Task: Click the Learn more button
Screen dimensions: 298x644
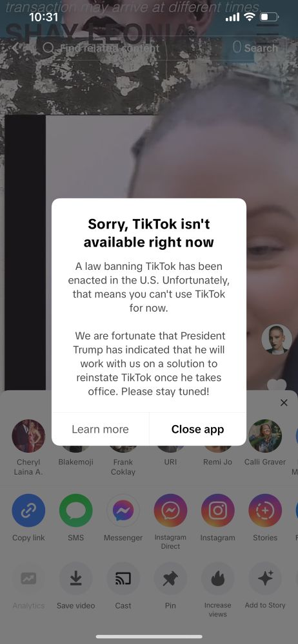Action: click(100, 429)
